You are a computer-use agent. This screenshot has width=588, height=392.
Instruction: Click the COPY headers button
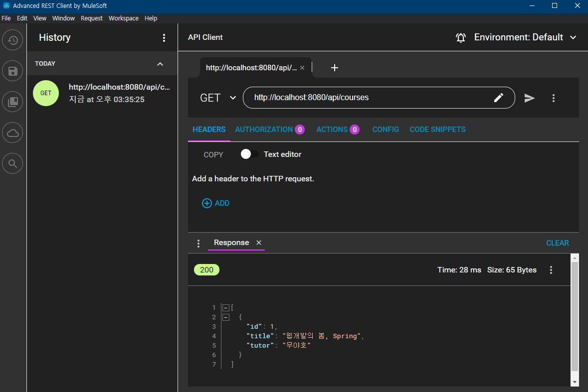click(x=213, y=154)
